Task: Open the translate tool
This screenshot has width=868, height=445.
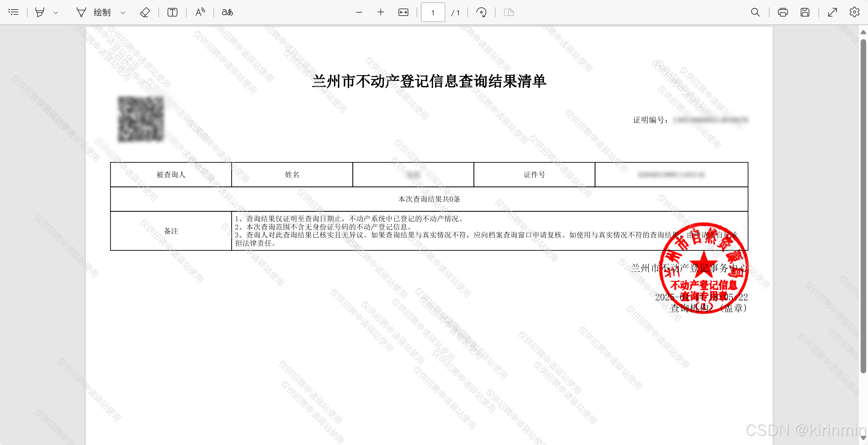Action: (228, 13)
